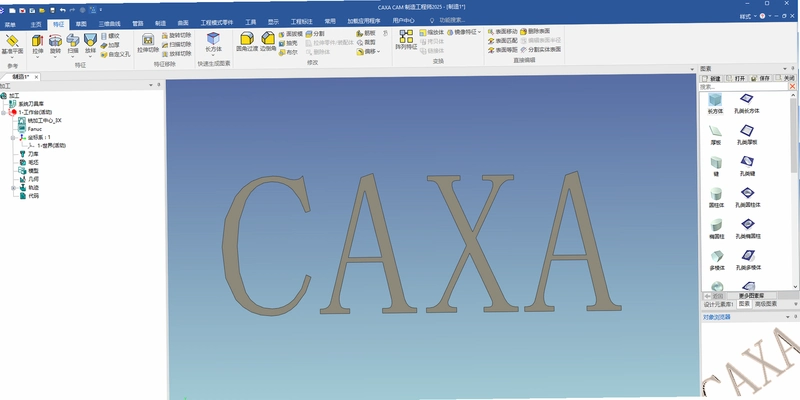Click the 保存 button in 图素 panel
This screenshot has height=400, width=800.
point(761,78)
